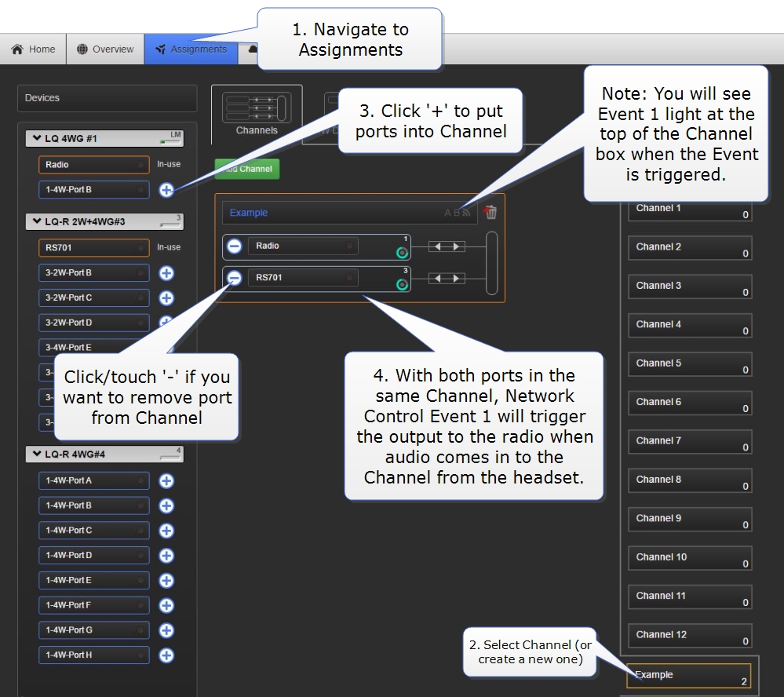Open the Home tab
The height and width of the screenshot is (697, 784).
pos(34,49)
